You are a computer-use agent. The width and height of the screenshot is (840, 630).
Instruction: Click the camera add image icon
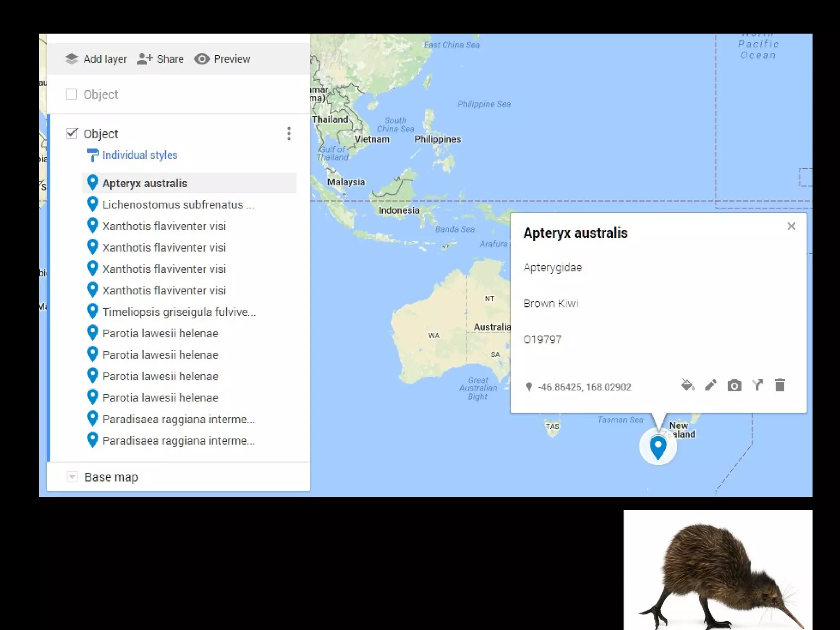pos(734,386)
